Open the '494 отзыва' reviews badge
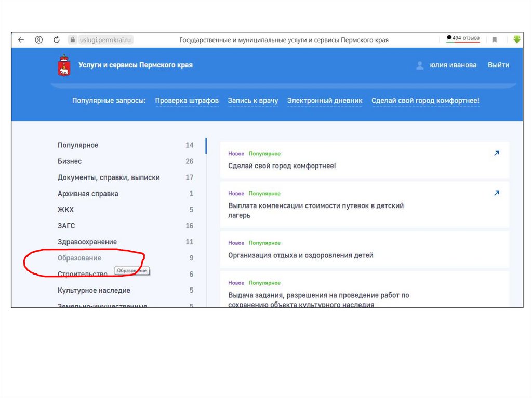This screenshot has width=532, height=398. pos(463,38)
